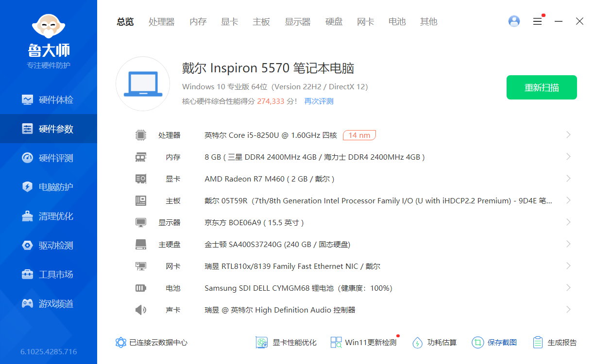The height and width of the screenshot is (364, 595).
Task: Open 清理优化 from the sidebar
Action: (x=49, y=216)
